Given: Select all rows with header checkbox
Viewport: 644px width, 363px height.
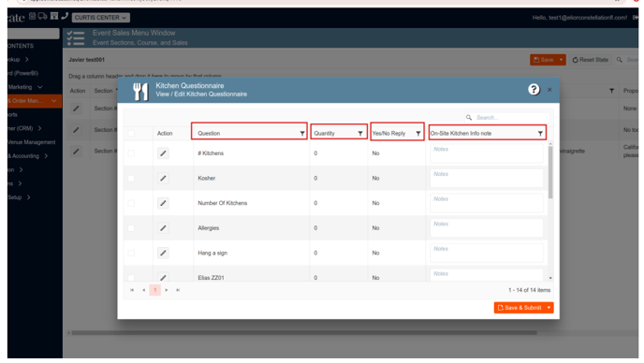Looking at the screenshot, I should 131,134.
